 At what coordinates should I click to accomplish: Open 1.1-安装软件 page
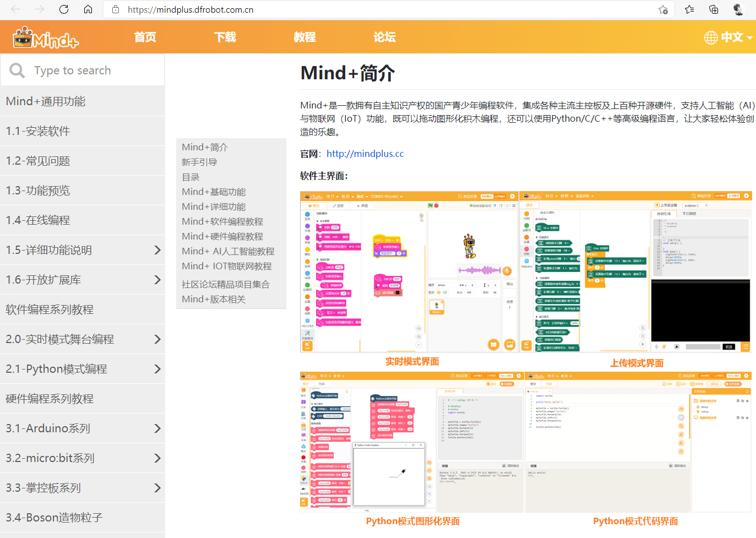(x=83, y=131)
